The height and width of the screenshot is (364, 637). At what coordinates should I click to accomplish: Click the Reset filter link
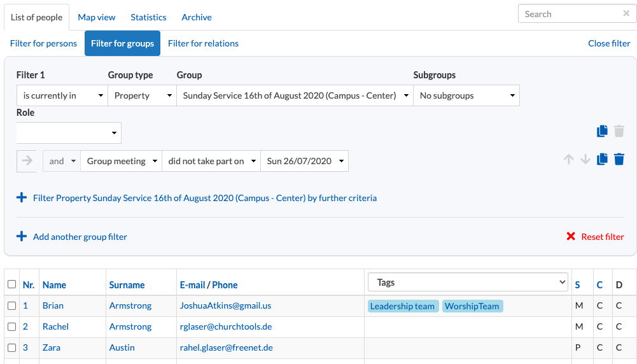click(595, 237)
